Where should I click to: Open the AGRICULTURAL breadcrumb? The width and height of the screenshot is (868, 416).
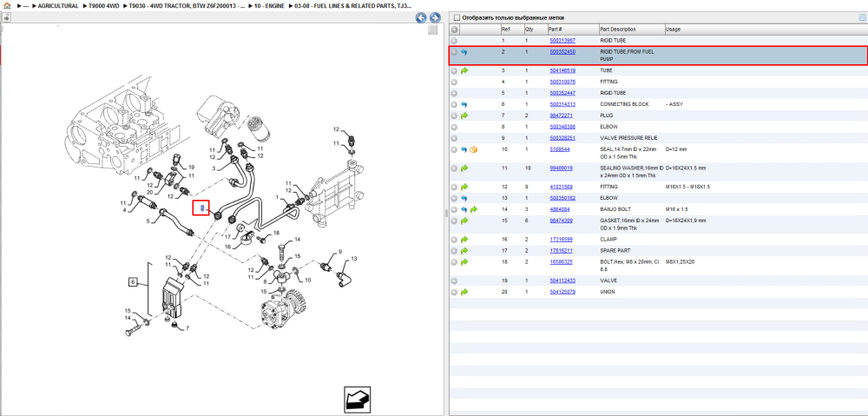57,5
